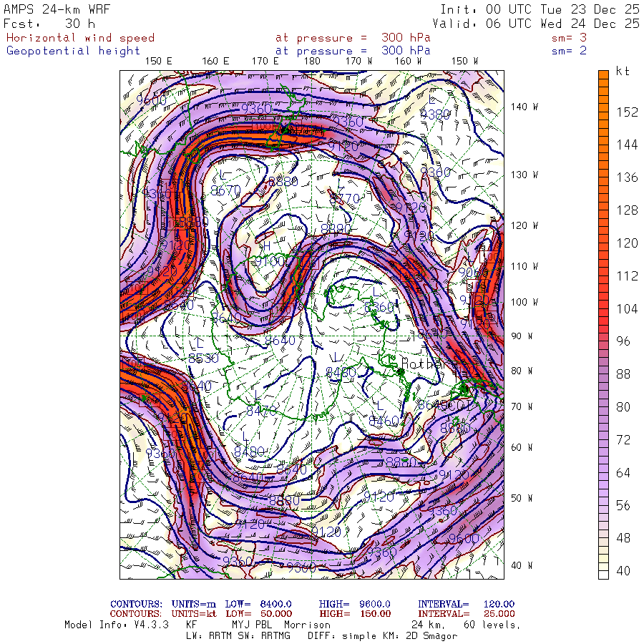The image size is (644, 644).
Task: Click the 150 E longitude label
Action: coord(159,62)
